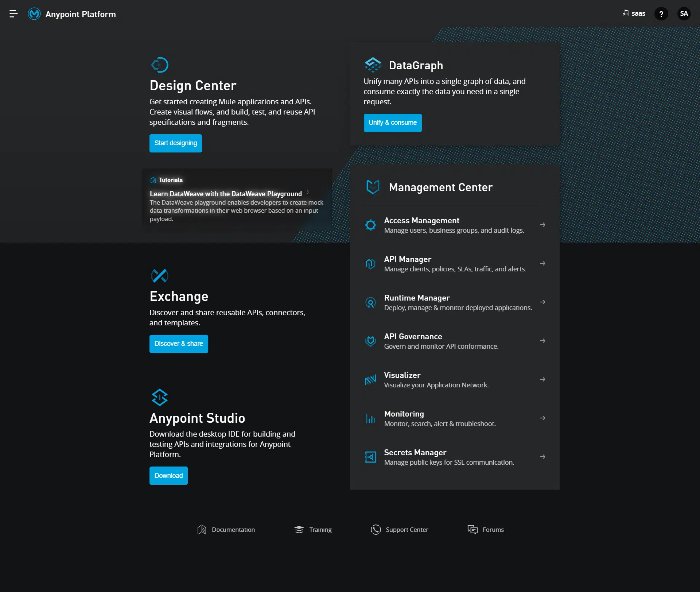This screenshot has height=592, width=700.
Task: Open Access Management
Action: pos(455,225)
